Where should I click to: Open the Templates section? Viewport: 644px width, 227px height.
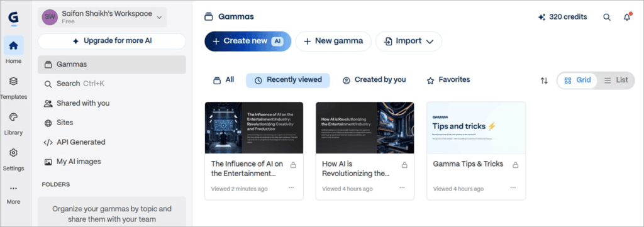14,87
